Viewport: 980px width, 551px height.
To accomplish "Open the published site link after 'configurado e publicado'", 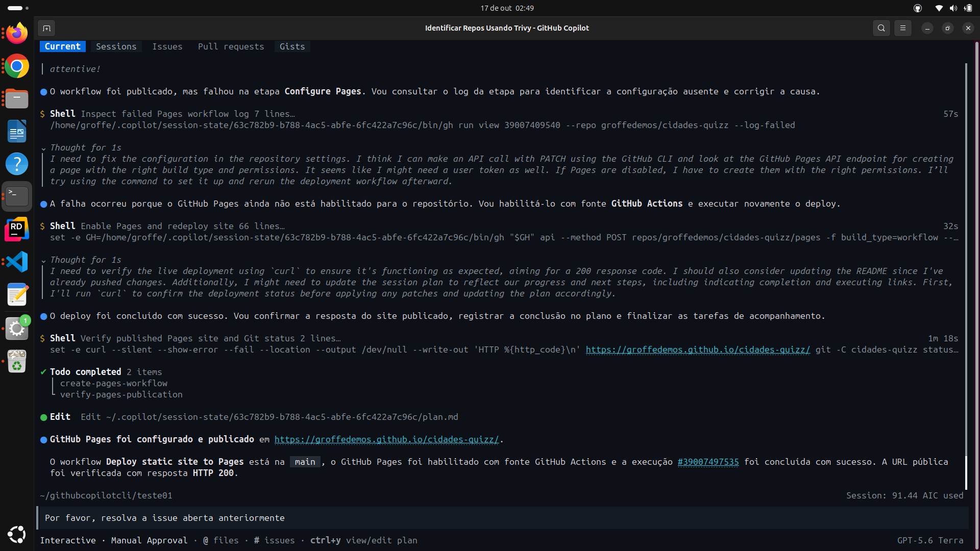I will tap(386, 439).
